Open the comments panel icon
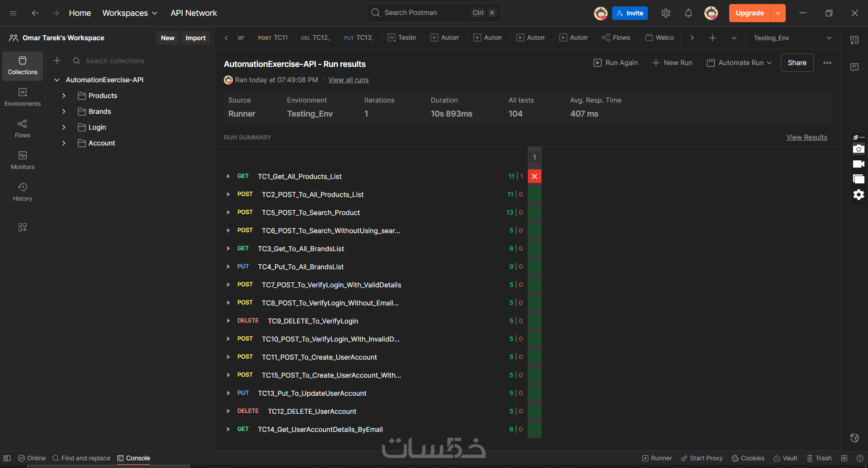This screenshot has width=868, height=468. [854, 67]
